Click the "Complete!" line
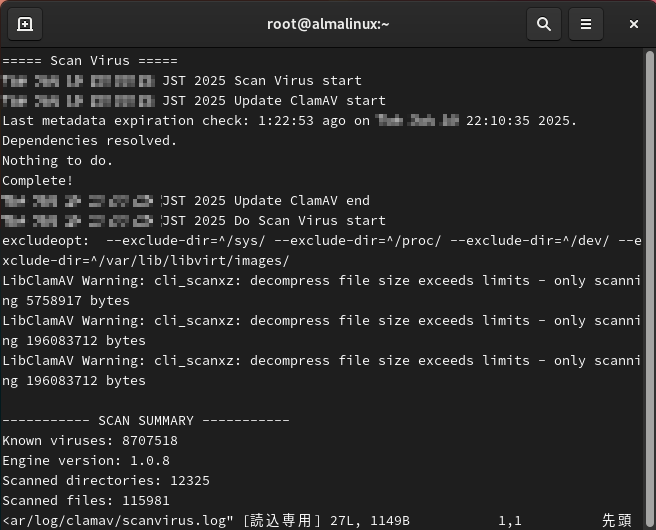The image size is (656, 530). (38, 181)
